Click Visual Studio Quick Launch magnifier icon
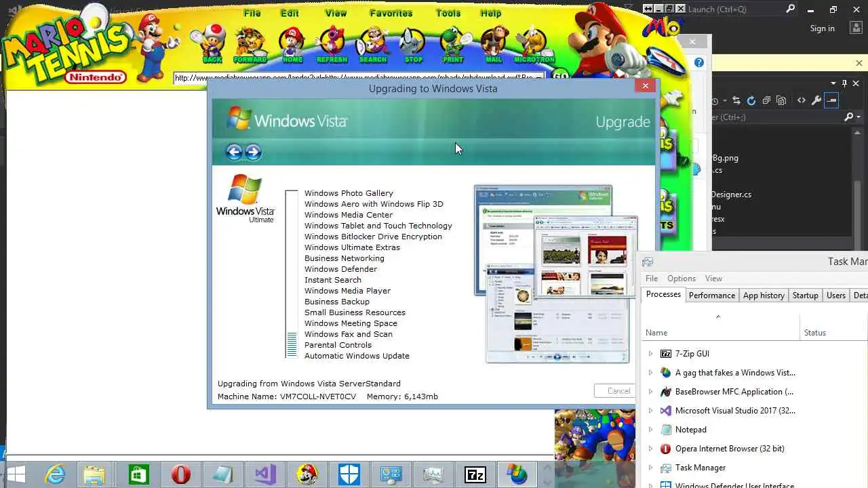Image resolution: width=868 pixels, height=488 pixels. (791, 9)
